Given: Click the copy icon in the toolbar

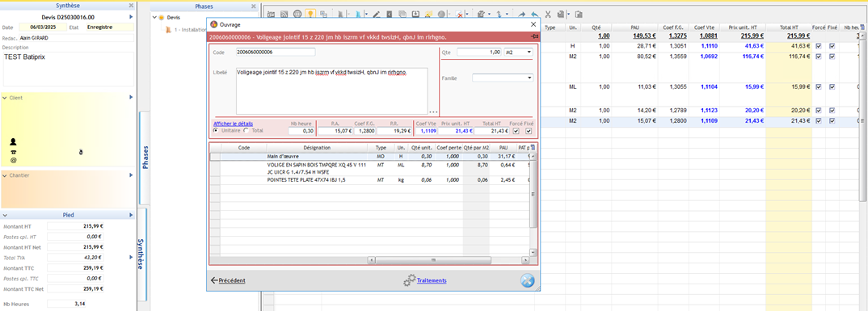Looking at the screenshot, I should pos(561,14).
